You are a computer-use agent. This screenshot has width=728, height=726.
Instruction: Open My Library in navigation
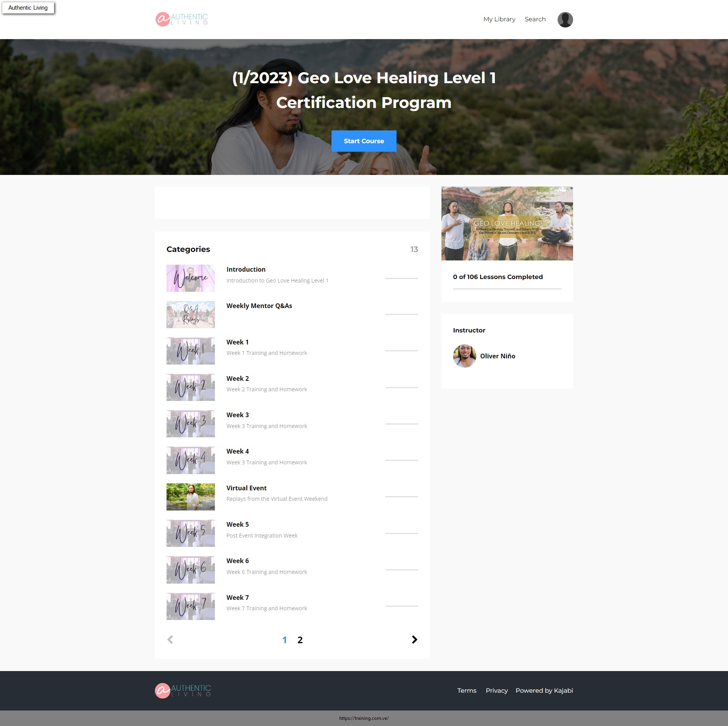[x=499, y=19]
